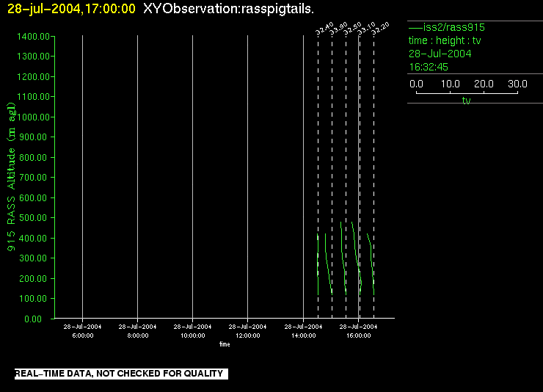The height and width of the screenshot is (392, 543).
Task: Click the 'REAL-TIME DATA, NOT CHECKED FOR QUALITY' banner
Action: point(121,374)
